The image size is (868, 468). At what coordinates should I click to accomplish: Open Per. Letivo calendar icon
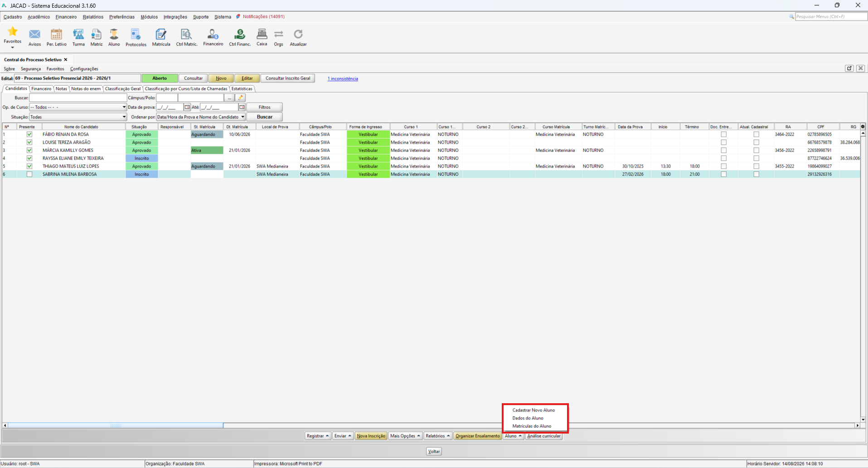tap(56, 34)
